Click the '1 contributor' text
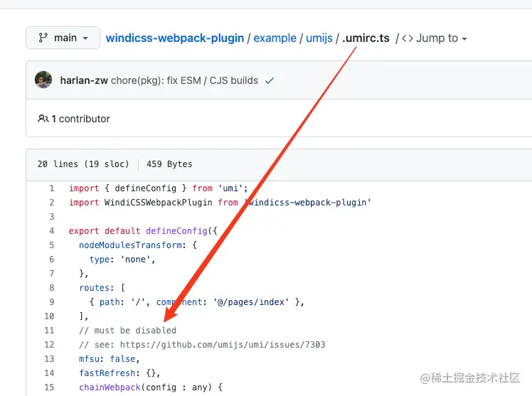The image size is (532, 396). (x=81, y=119)
